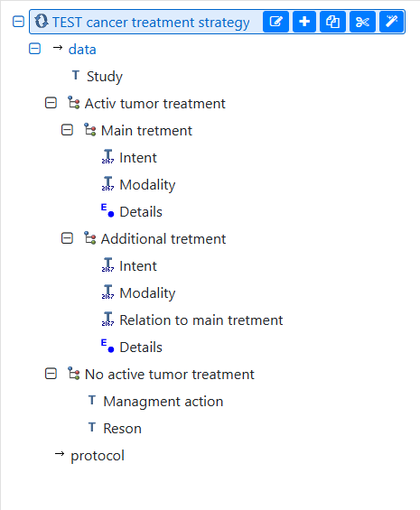420x510 pixels.
Task: Select Managment action element
Action: [x=163, y=402]
